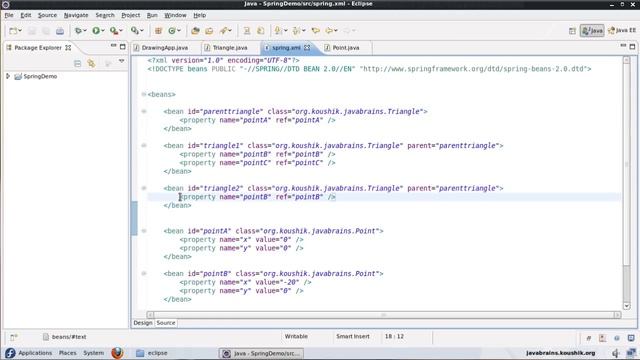Switch to the DrawingApp.java tab
This screenshot has height=360, width=640.
click(x=165, y=48)
